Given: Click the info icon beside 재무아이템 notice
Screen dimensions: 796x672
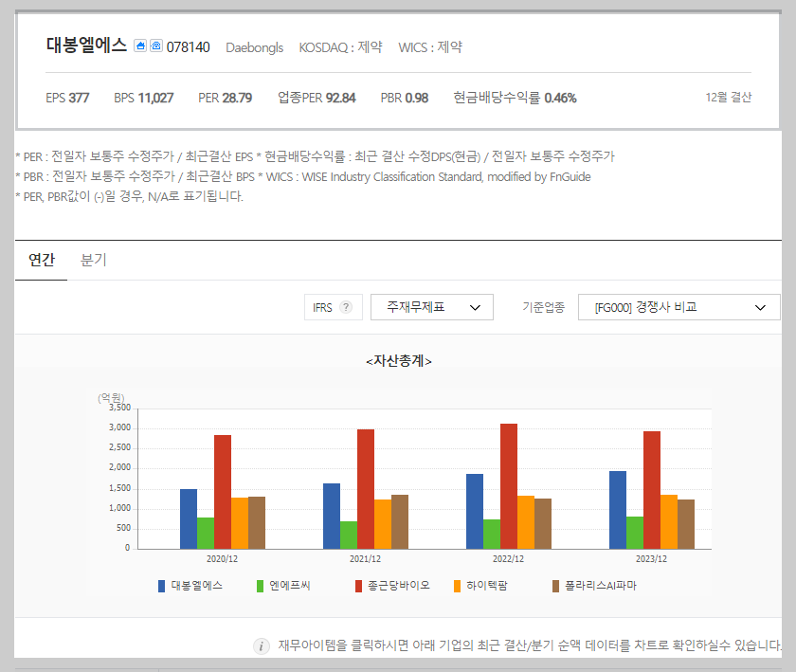Looking at the screenshot, I should pyautogui.click(x=261, y=646).
